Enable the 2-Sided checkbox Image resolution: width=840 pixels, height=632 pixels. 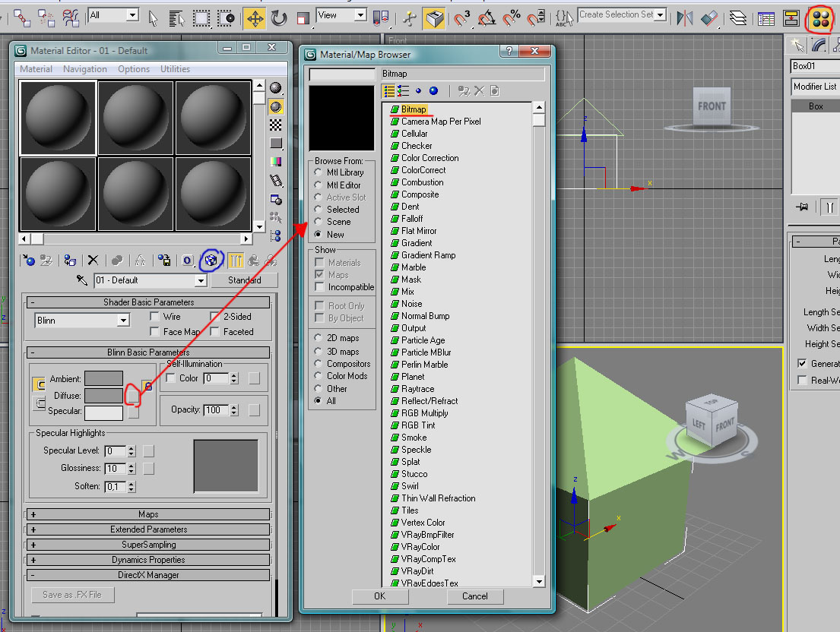click(x=216, y=317)
